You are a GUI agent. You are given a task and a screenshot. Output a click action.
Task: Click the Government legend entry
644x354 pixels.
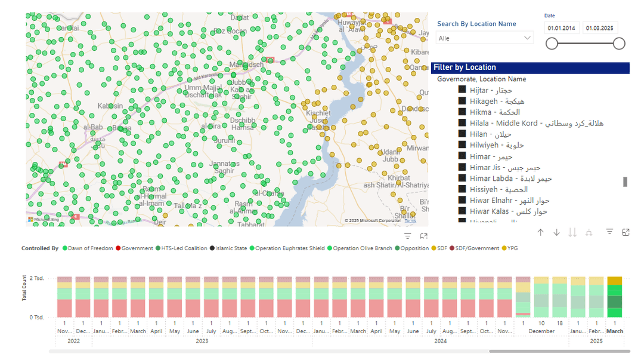pyautogui.click(x=137, y=248)
